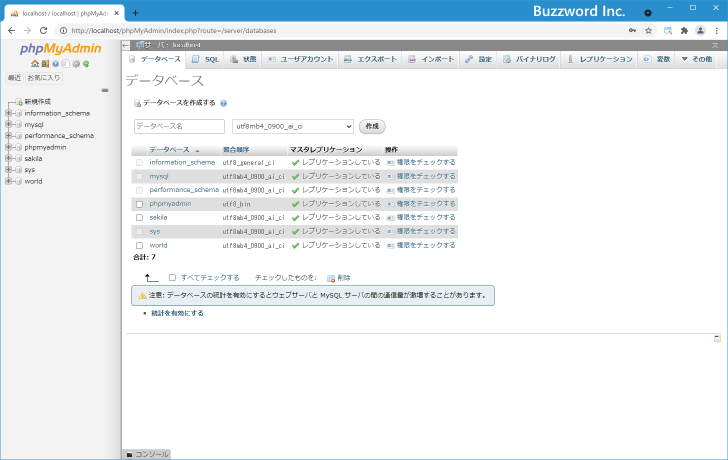Click 新規作成 database icon in tree
The width and height of the screenshot is (728, 460).
click(x=19, y=102)
